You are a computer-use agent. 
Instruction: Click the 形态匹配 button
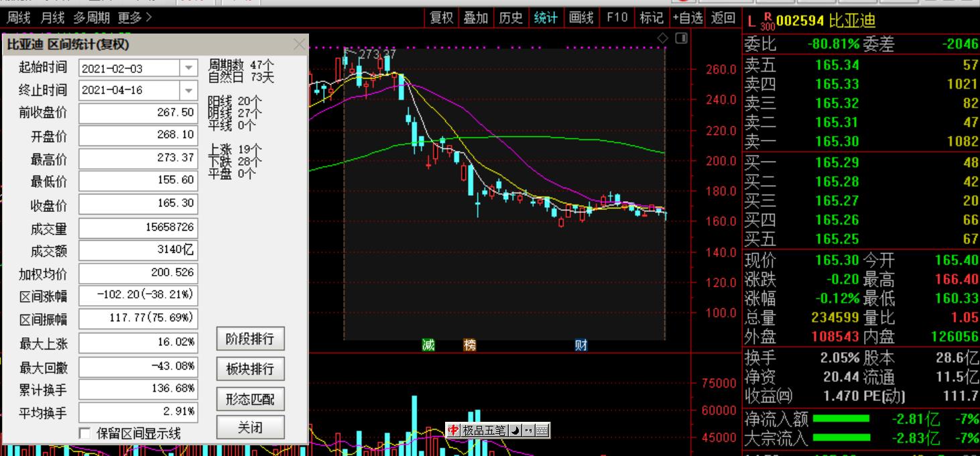[250, 399]
